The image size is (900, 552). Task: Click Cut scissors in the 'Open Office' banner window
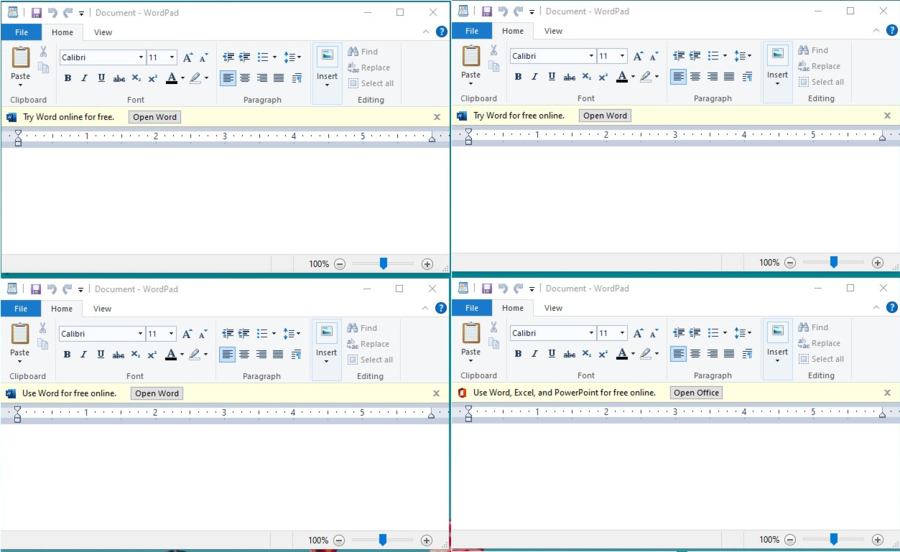494,327
